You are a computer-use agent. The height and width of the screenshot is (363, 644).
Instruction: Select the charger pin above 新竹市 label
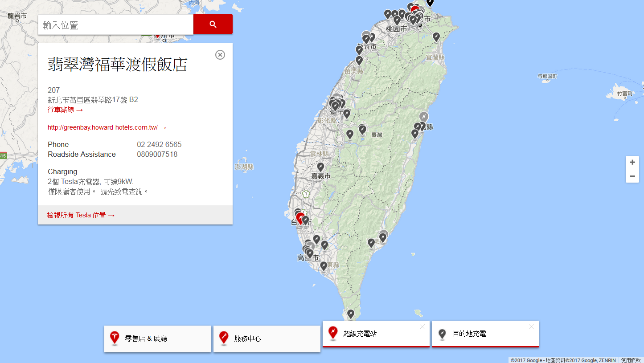pyautogui.click(x=366, y=38)
